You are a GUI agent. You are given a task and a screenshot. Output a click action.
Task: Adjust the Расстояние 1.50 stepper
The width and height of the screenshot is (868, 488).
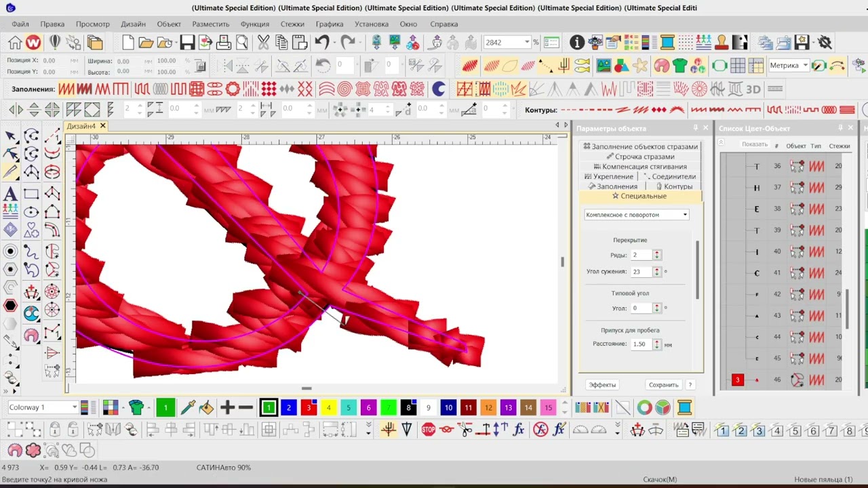(x=656, y=344)
